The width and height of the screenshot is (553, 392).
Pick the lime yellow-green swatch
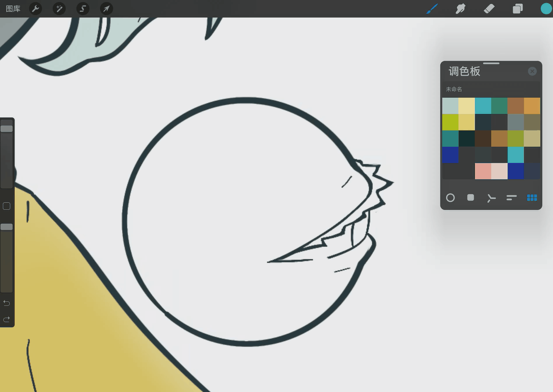(x=450, y=122)
